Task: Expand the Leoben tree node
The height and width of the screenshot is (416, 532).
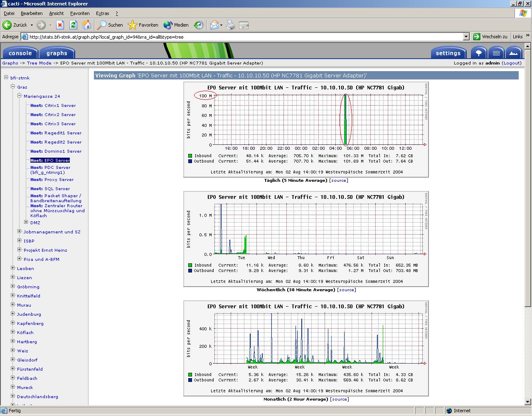Action: coord(13,268)
